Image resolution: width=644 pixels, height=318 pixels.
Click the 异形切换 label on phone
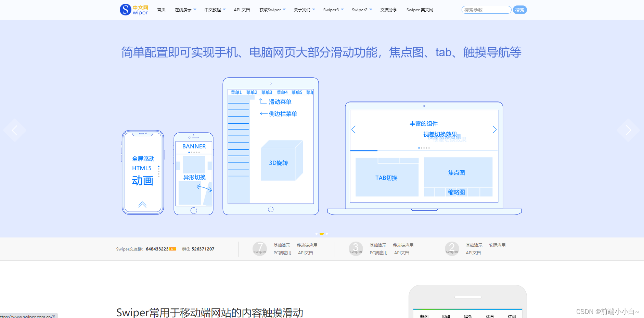(x=194, y=177)
